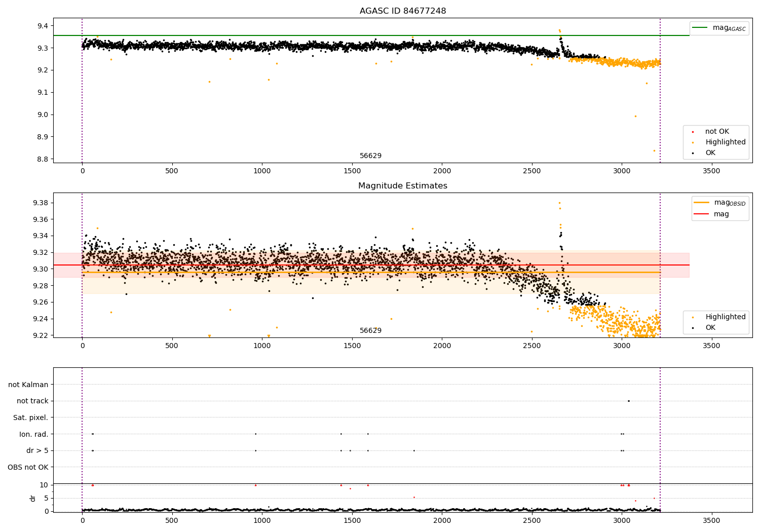
Task: Click y-axis tick "9.24" in middle plot
Action: (41, 319)
